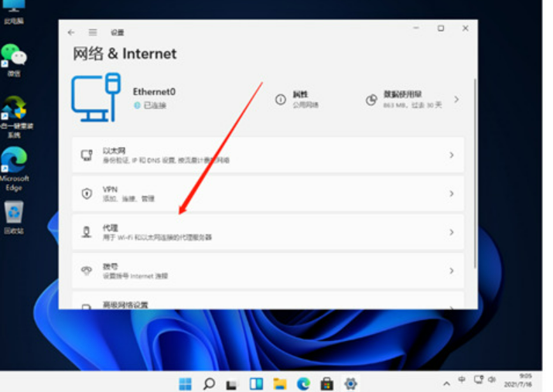
Task: Click the Ethernet0 computer network icon
Action: 96,97
